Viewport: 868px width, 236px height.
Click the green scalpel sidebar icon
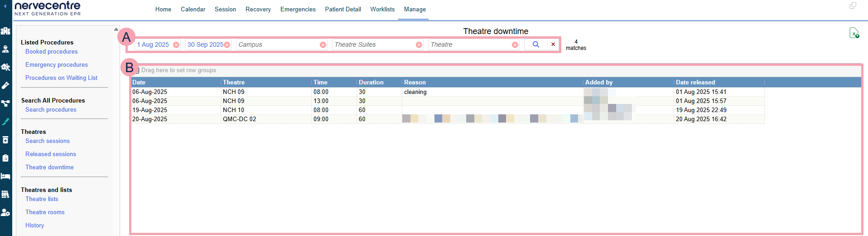5,122
